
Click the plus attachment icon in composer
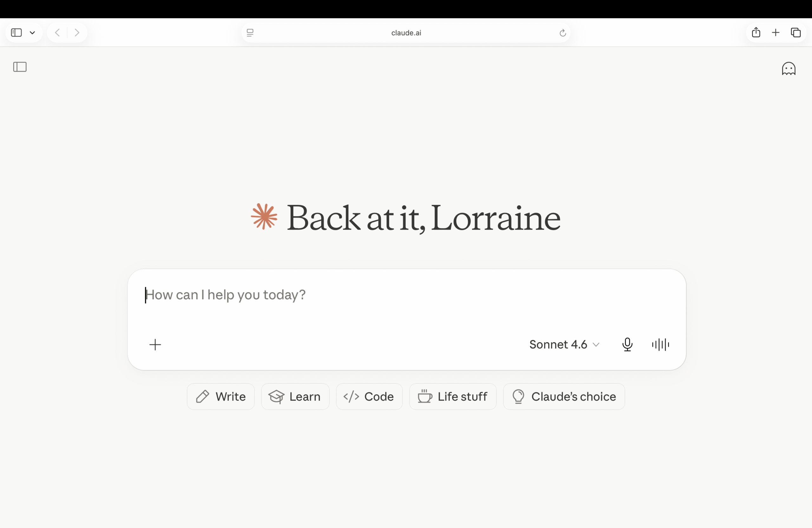155,344
